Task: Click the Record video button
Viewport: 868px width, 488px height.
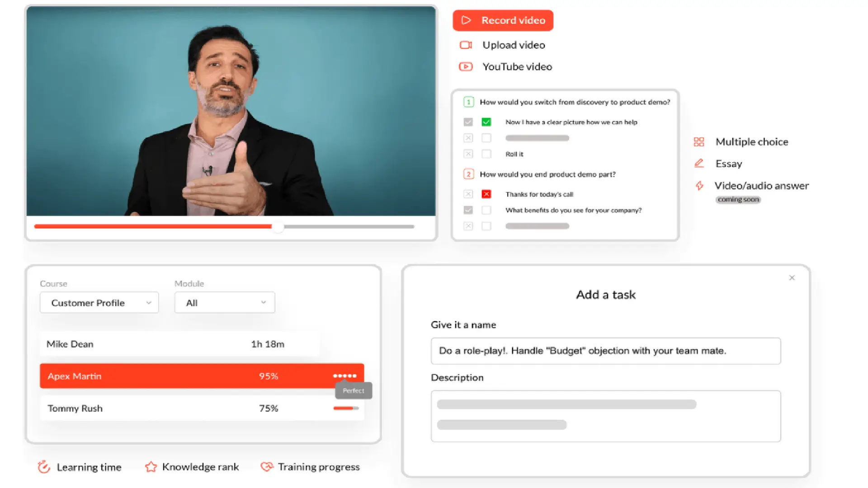Action: (503, 20)
